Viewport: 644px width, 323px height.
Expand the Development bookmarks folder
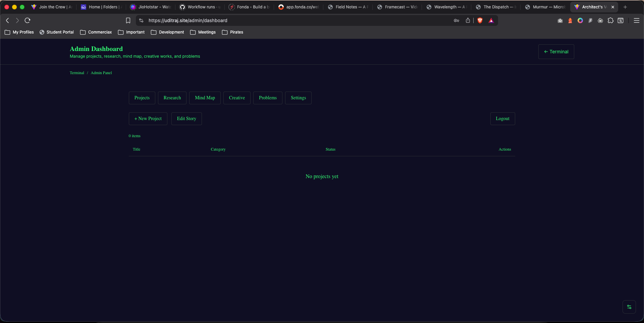[167, 32]
